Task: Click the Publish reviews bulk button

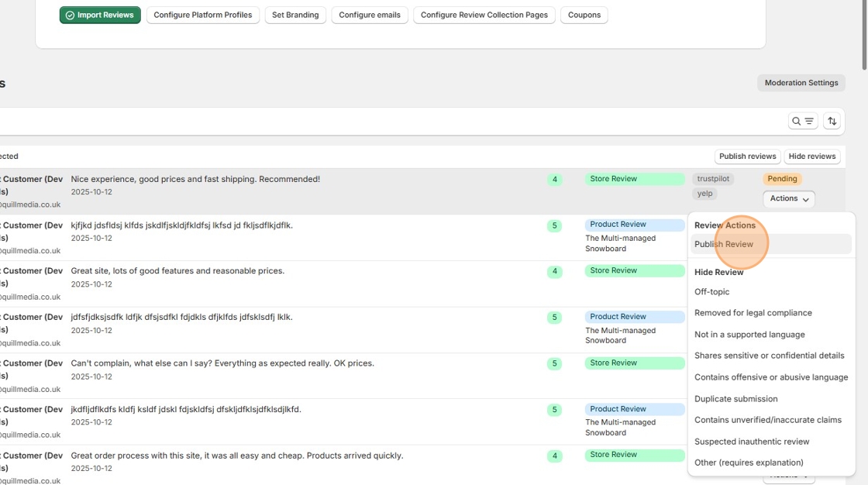Action: (747, 157)
